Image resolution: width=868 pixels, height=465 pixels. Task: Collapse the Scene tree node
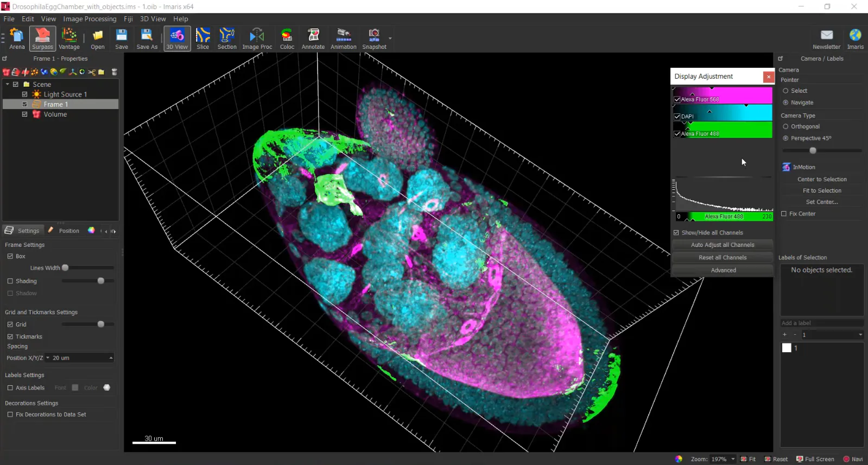pyautogui.click(x=8, y=85)
